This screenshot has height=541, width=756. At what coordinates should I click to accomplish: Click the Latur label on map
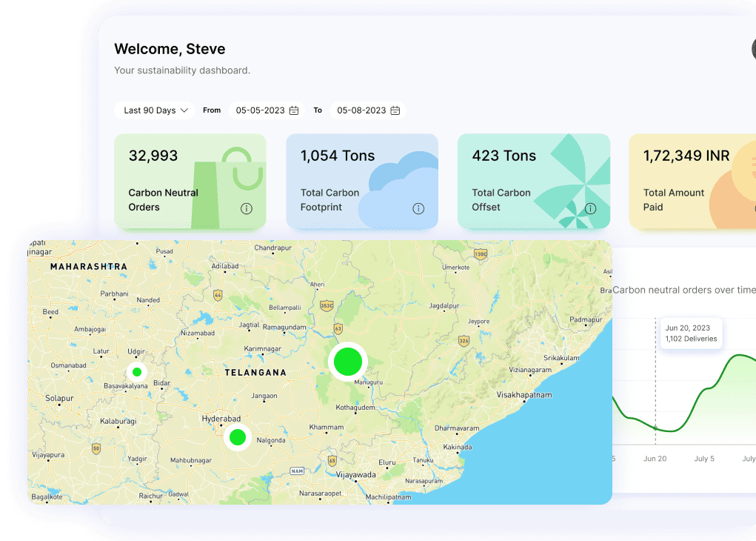101,351
